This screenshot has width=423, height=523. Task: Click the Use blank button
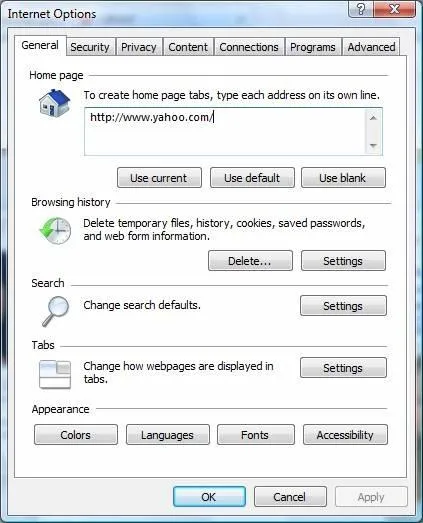[343, 178]
